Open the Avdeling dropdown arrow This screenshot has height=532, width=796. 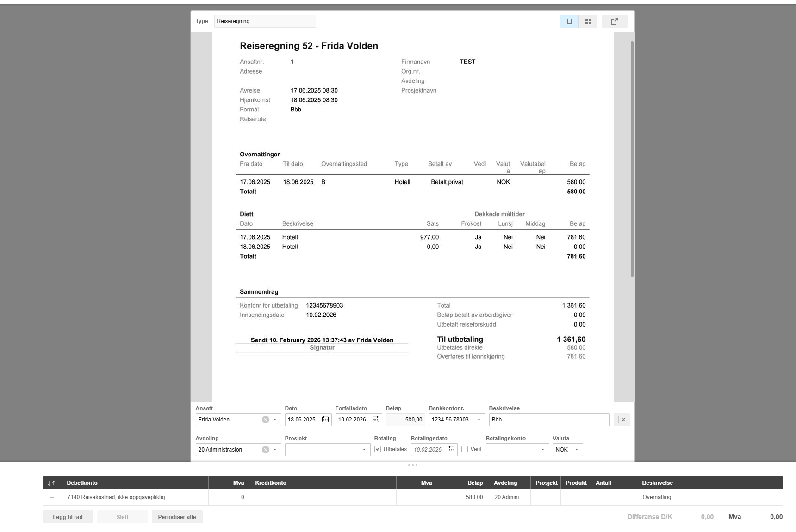tap(275, 450)
